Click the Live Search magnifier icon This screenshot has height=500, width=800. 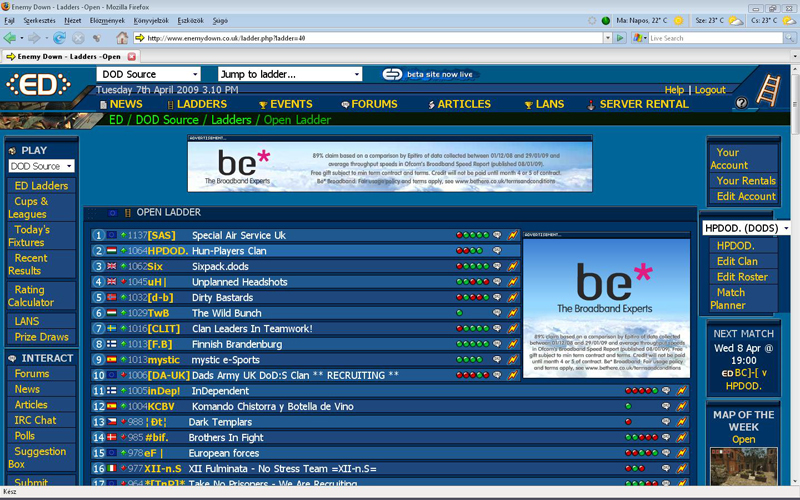tap(789, 38)
